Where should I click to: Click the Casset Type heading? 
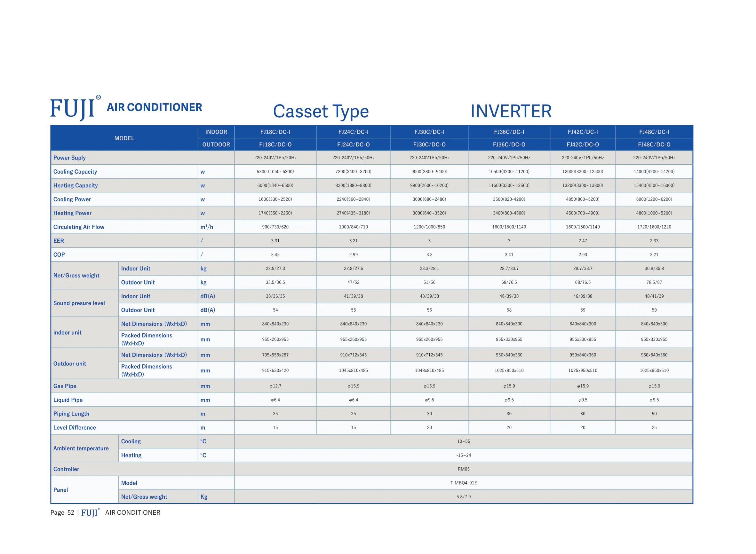(321, 111)
